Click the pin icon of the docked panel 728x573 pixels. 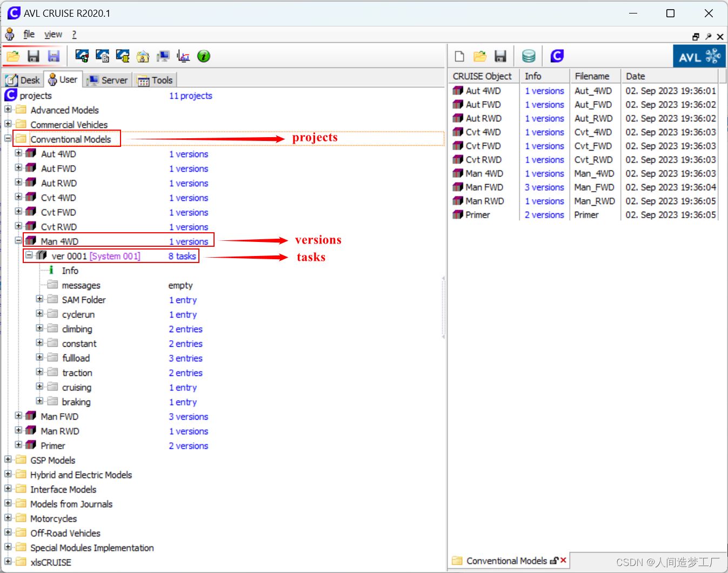click(x=708, y=37)
